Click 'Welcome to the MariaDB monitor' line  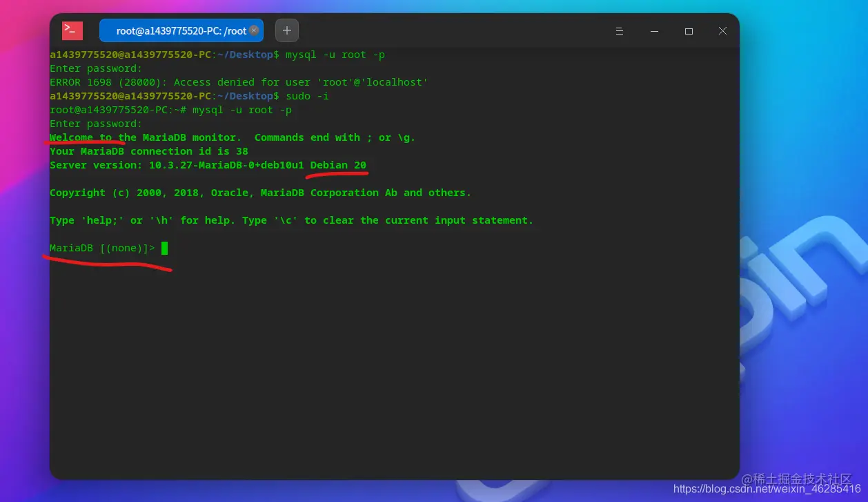coord(233,137)
